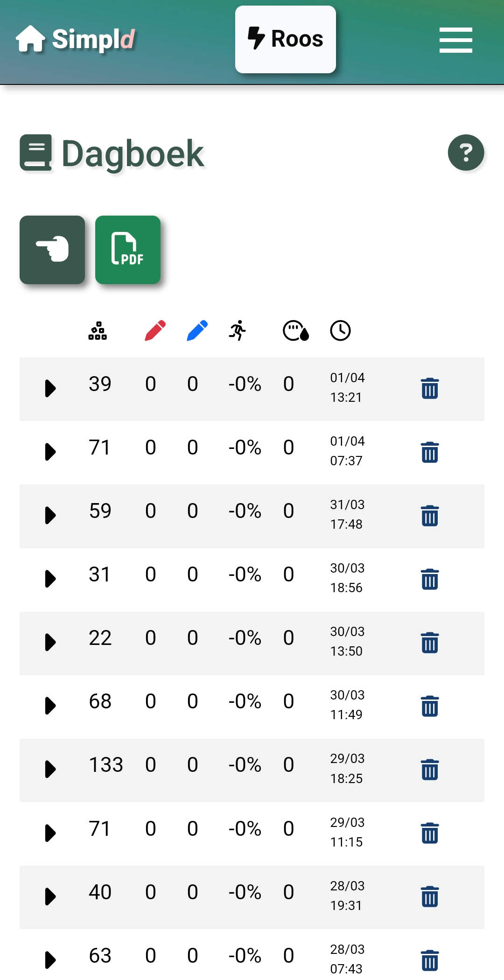
Task: Open the Roos profile button
Action: (x=286, y=39)
